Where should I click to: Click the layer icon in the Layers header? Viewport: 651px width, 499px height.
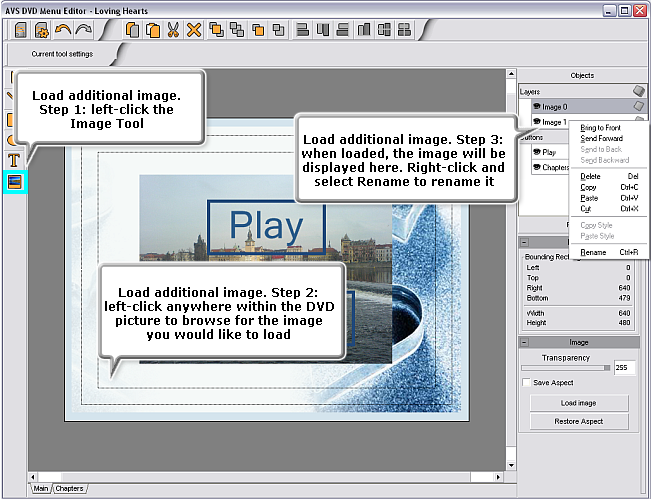[639, 91]
